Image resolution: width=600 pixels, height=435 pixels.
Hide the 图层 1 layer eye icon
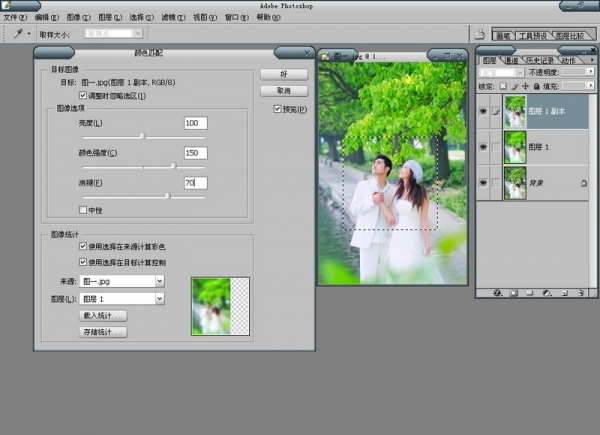pyautogui.click(x=483, y=147)
